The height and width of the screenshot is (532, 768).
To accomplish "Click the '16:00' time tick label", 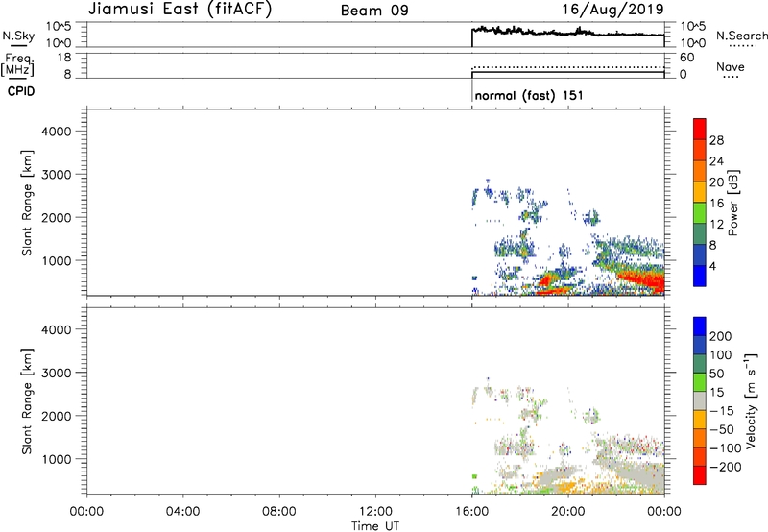I will point(471,512).
